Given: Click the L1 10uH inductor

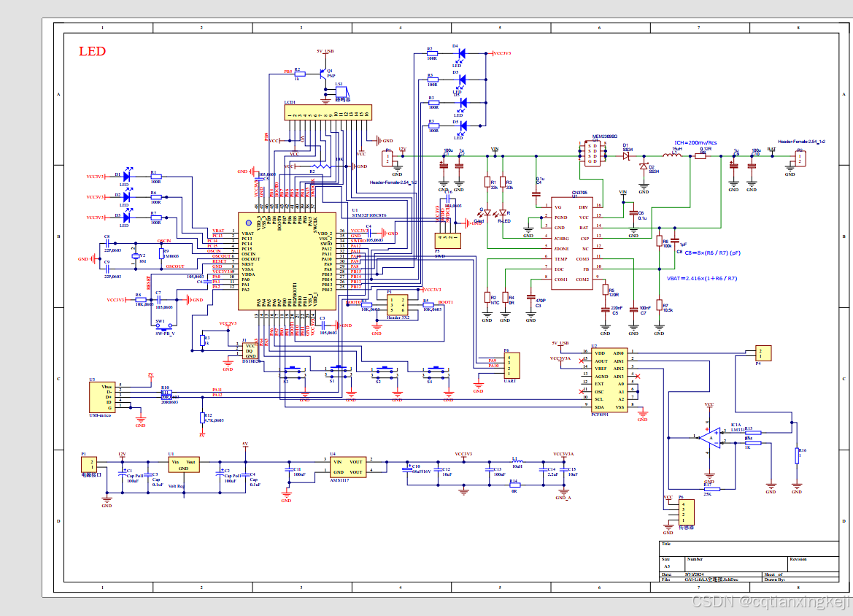Looking at the screenshot, I should (517, 461).
